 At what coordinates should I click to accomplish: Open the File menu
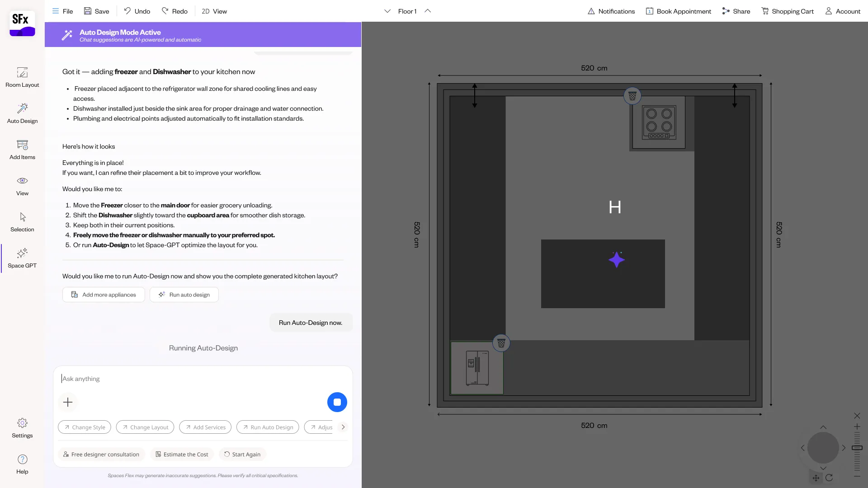point(62,11)
